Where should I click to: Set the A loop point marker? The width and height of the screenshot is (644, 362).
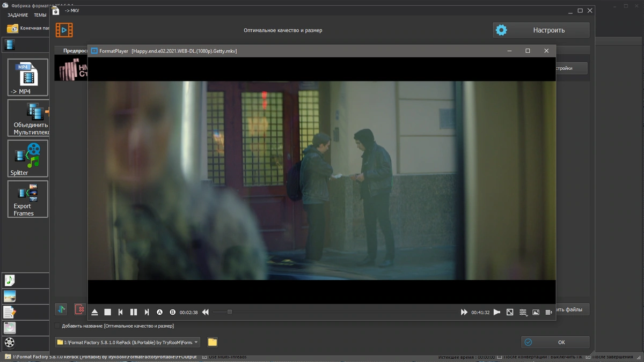coord(159,312)
